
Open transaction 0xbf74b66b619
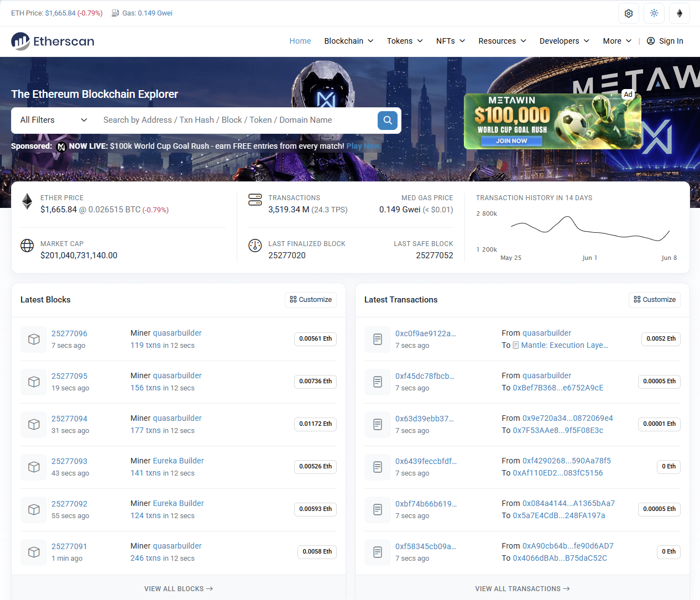pos(426,504)
